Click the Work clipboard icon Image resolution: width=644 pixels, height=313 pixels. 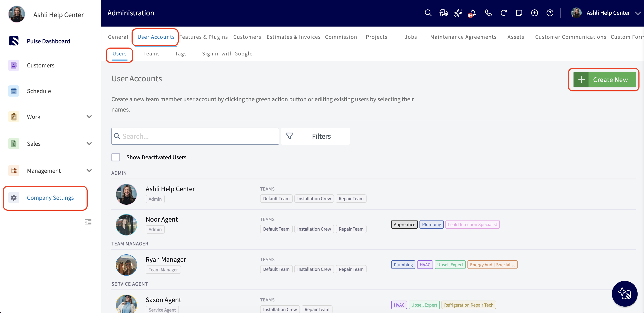coord(14,117)
